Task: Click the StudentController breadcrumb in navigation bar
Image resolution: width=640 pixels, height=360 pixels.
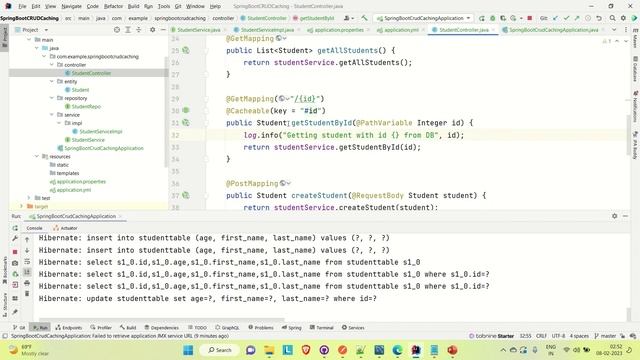Action: 263,18
